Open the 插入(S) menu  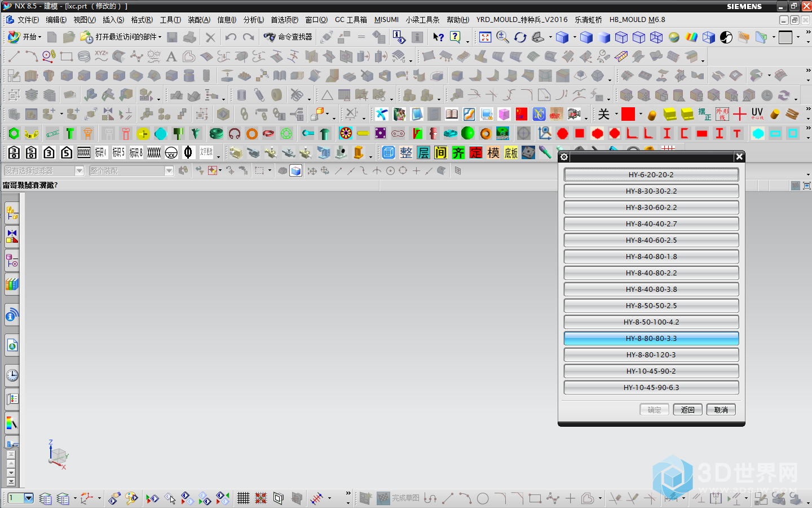coord(113,20)
